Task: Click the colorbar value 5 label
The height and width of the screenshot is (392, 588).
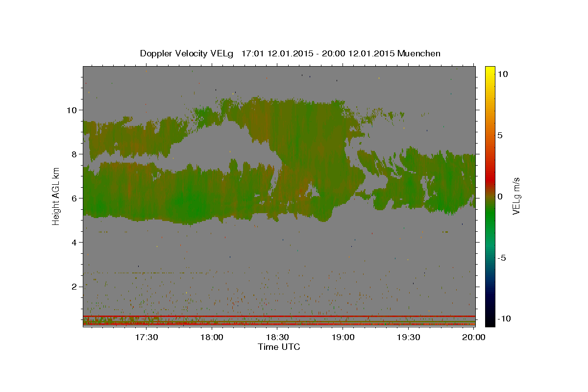Action: pyautogui.click(x=500, y=135)
